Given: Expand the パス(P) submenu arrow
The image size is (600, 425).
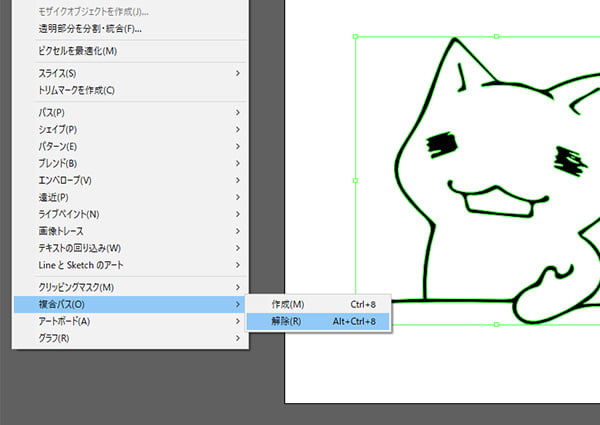Looking at the screenshot, I should pos(238,112).
